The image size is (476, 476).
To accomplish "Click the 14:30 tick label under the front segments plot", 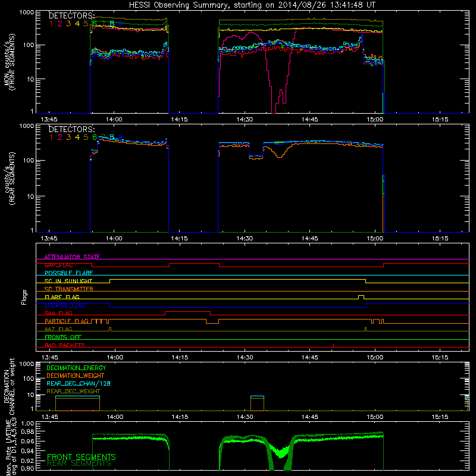I will point(245,120).
